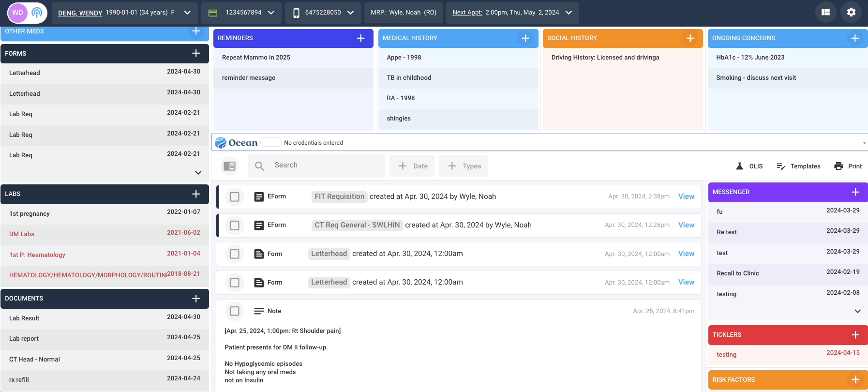Open the Next Appt dropdown
This screenshot has height=392, width=868.
pyautogui.click(x=569, y=13)
